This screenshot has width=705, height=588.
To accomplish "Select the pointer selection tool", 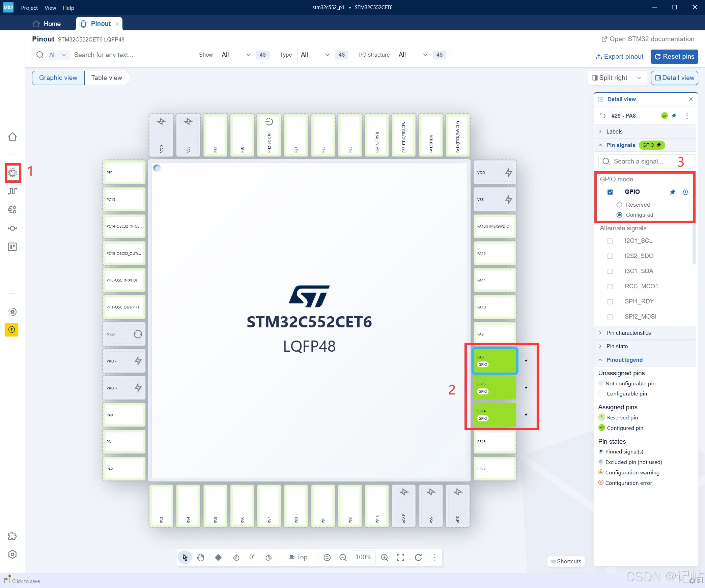I will coord(185,557).
